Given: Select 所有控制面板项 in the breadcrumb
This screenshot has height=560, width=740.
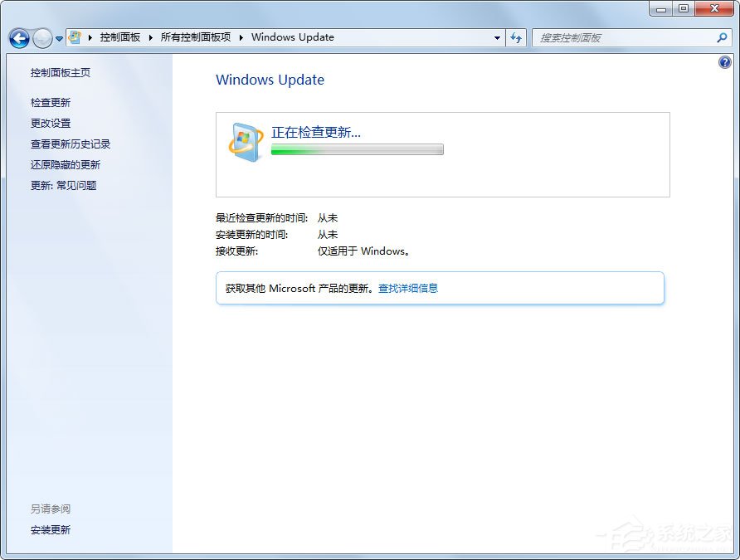Looking at the screenshot, I should (195, 37).
